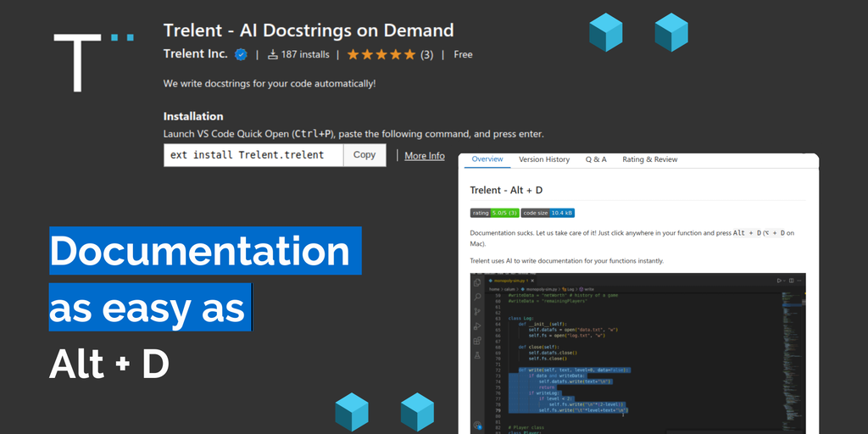Open the editor's more actions ellipsis menu
The width and height of the screenshot is (868, 434).
(799, 281)
